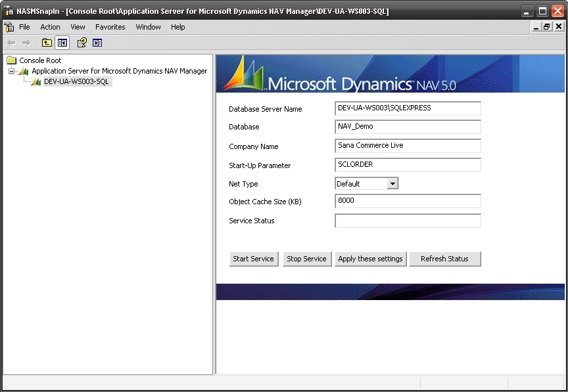Open the Net Type dropdown

coord(392,184)
